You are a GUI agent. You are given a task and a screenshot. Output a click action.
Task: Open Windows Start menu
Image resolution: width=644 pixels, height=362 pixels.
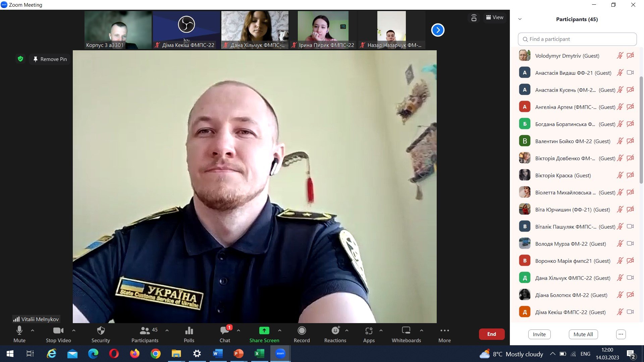click(10, 354)
